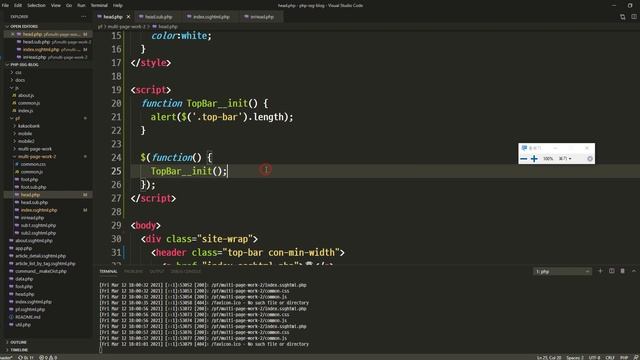
Task: Expand the kakaobank folder
Action: tap(29, 126)
